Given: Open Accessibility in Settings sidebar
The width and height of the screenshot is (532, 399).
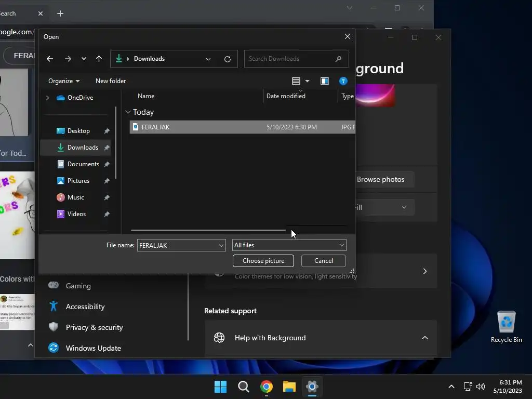Looking at the screenshot, I should click(x=85, y=307).
